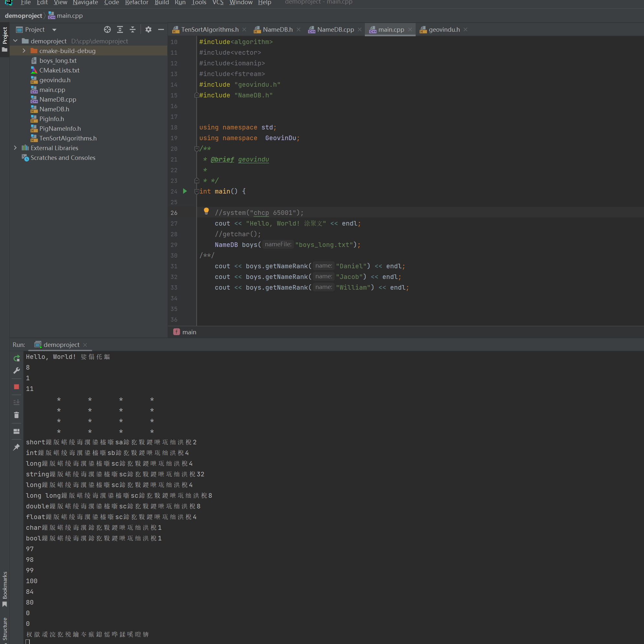Expand the External Libraries node

14,148
